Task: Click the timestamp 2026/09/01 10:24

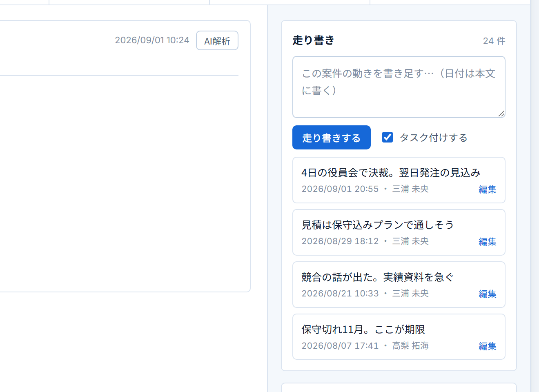Action: (152, 40)
